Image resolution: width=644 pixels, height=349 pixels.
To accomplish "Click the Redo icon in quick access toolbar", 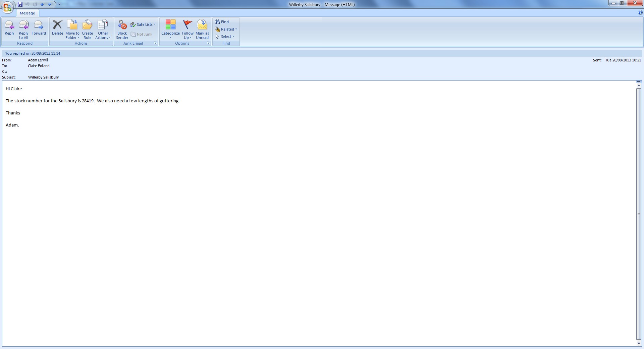I will 35,4.
